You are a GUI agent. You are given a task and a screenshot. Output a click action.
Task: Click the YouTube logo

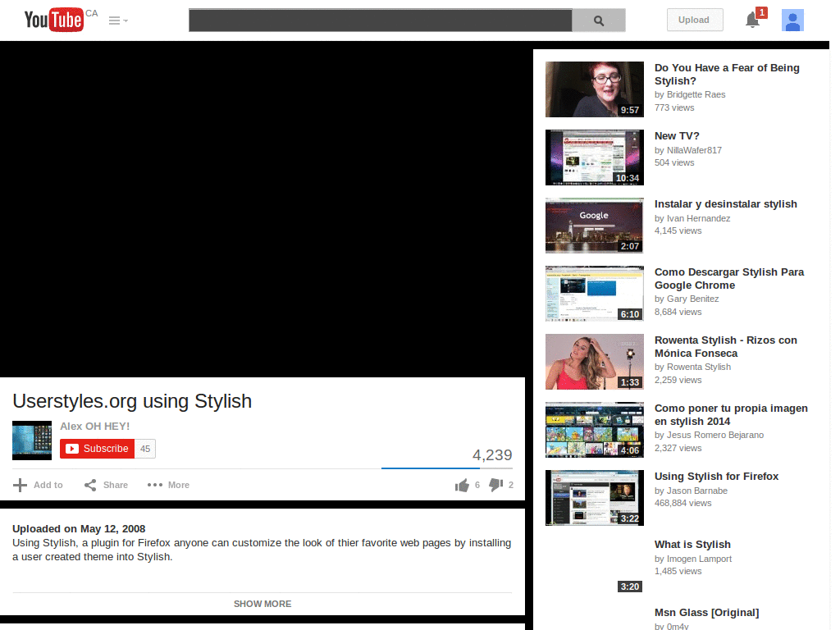53,20
